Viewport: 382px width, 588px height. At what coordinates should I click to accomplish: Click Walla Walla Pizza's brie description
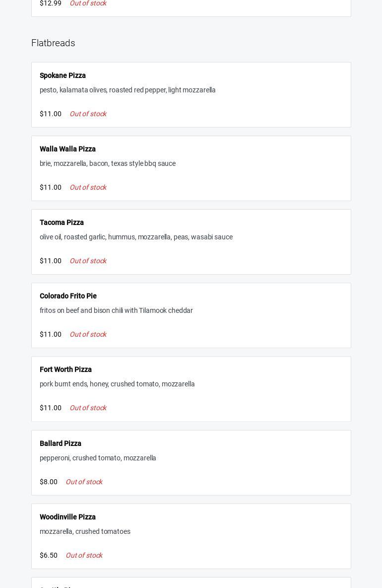tap(108, 163)
